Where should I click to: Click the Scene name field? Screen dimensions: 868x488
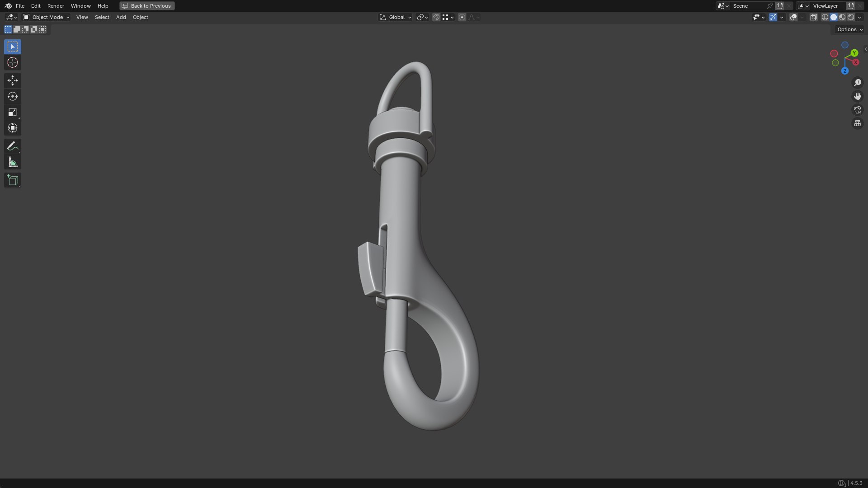click(748, 6)
